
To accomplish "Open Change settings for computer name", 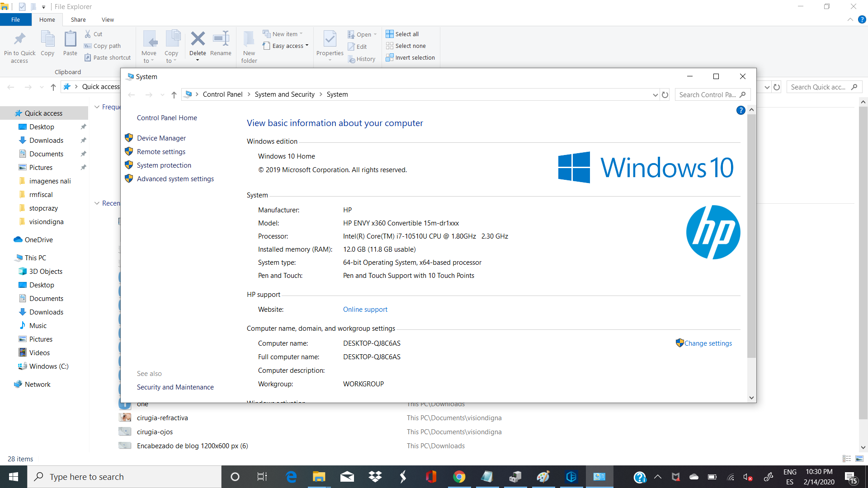I will point(708,343).
